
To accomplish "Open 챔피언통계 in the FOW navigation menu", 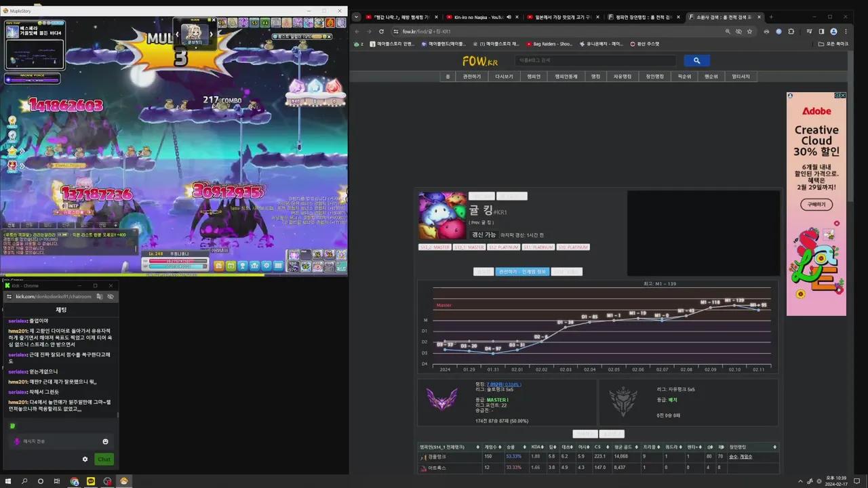I will (x=566, y=77).
